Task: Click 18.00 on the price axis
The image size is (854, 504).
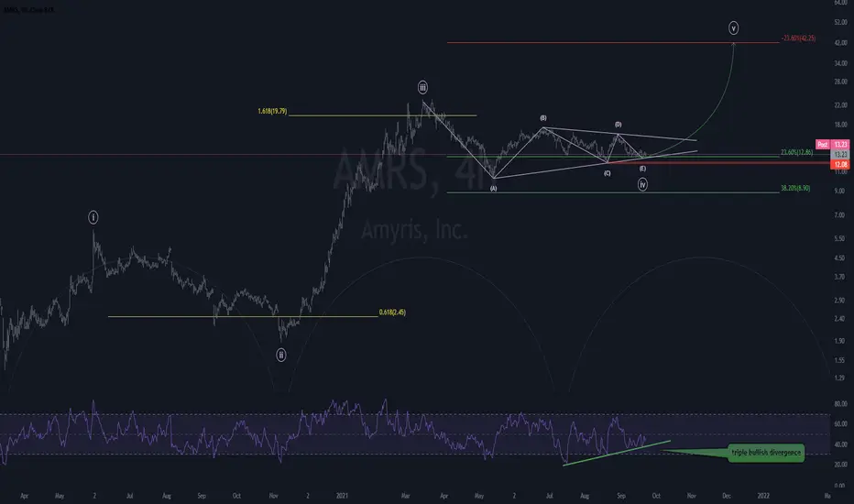Action: 840,125
